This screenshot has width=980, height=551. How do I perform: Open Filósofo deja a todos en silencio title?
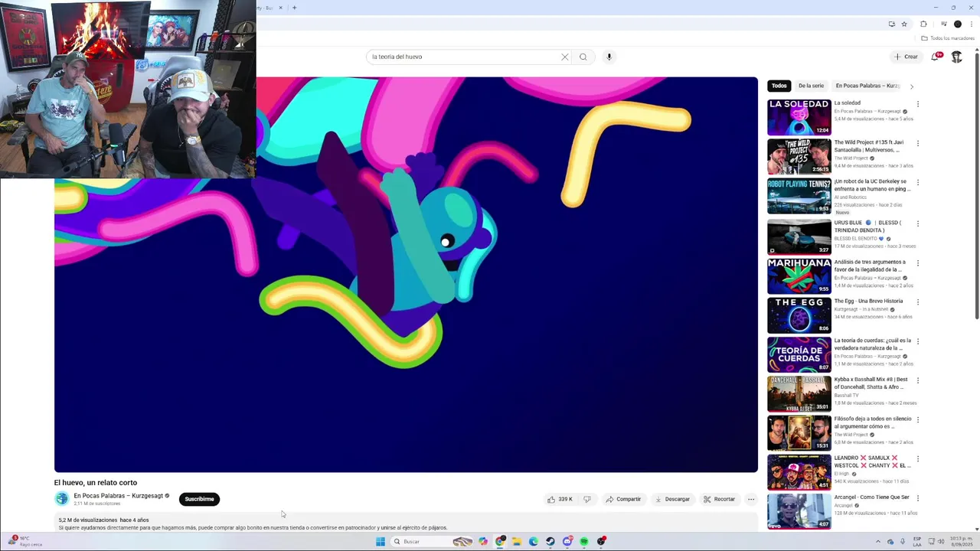(x=873, y=422)
